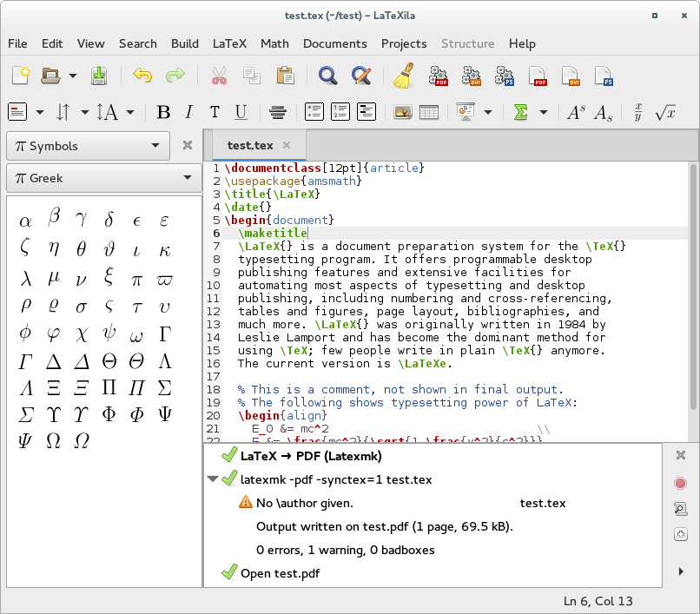
Task: Expand the character size dropdown arrow
Action: [130, 112]
